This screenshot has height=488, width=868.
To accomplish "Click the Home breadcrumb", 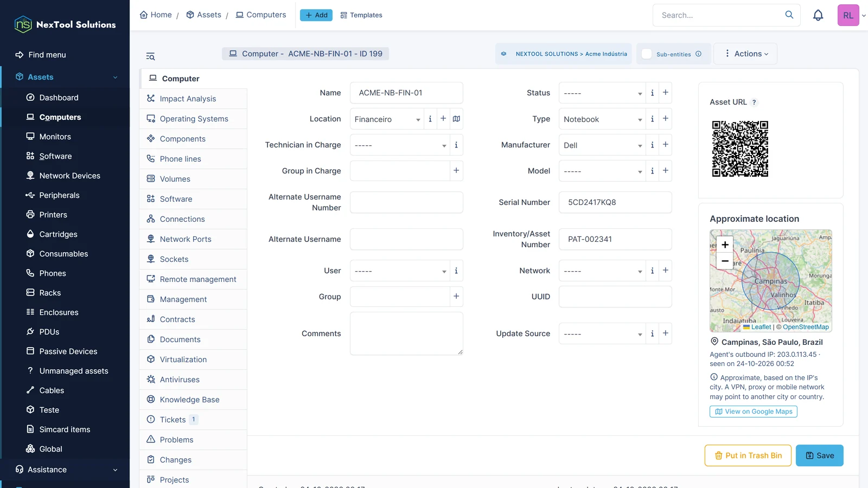I will pyautogui.click(x=156, y=15).
